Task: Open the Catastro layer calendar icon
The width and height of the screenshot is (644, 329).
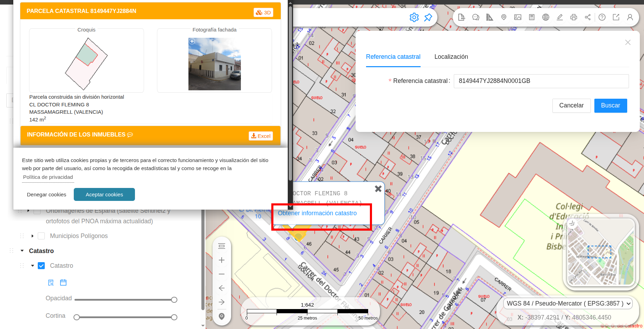Action: pos(63,282)
